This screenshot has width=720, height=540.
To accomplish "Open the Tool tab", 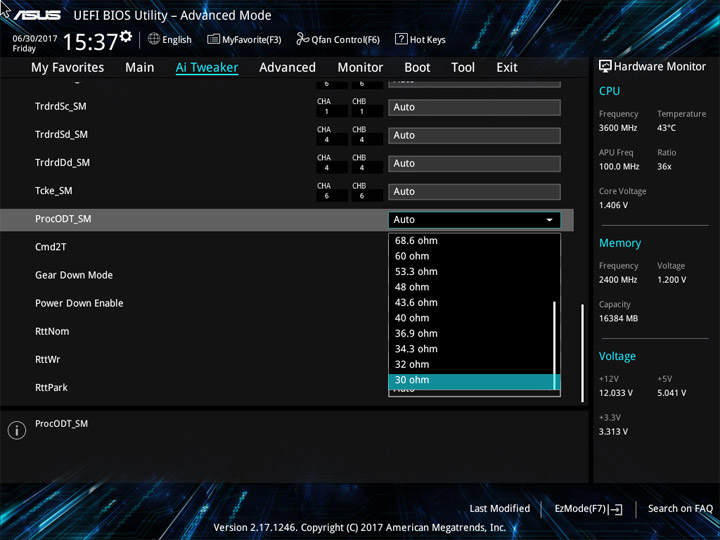I will coord(463,68).
